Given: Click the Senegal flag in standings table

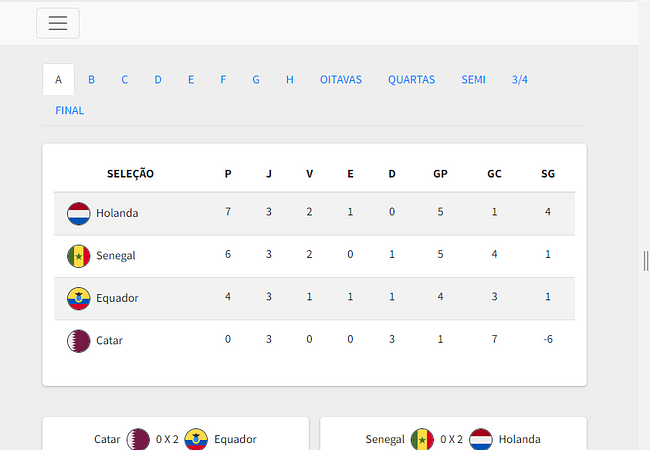Looking at the screenshot, I should click(78, 256).
